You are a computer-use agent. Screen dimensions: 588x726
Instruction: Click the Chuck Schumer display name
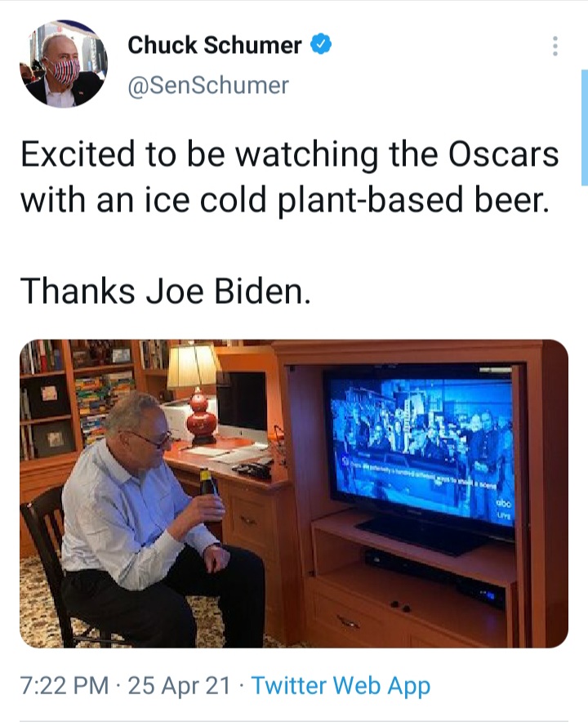[214, 45]
